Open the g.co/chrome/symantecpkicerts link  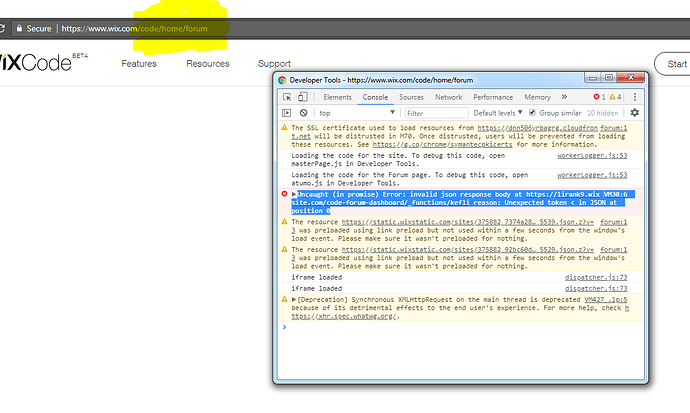pyautogui.click(x=442, y=145)
